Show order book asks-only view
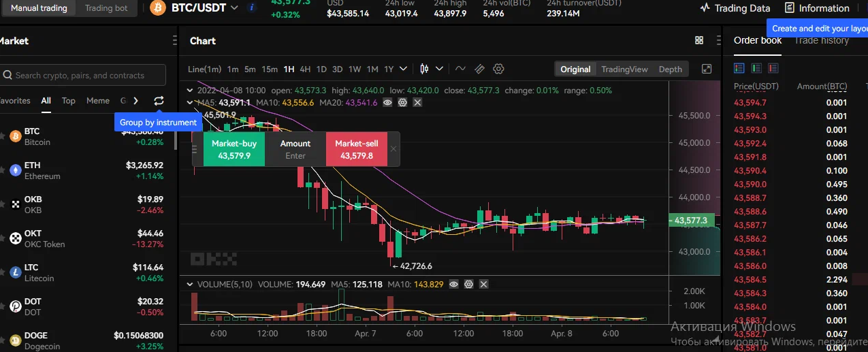Screen dimensions: 868x352 click(x=773, y=68)
